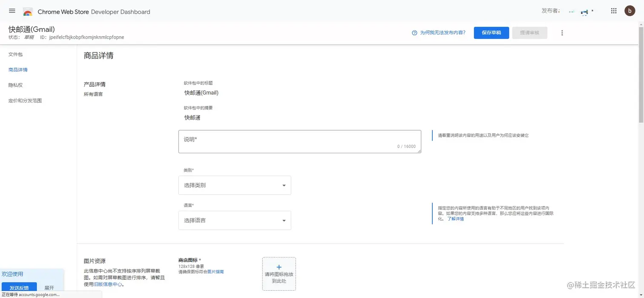Click the plus icon to upload store icon

[x=279, y=267]
